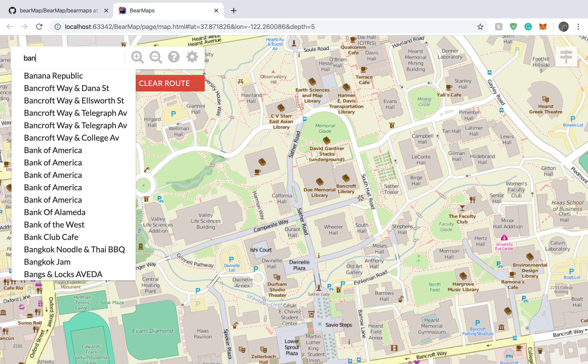Click the gray extension icon beside star
The width and height of the screenshot is (588, 364).
pos(499,26)
